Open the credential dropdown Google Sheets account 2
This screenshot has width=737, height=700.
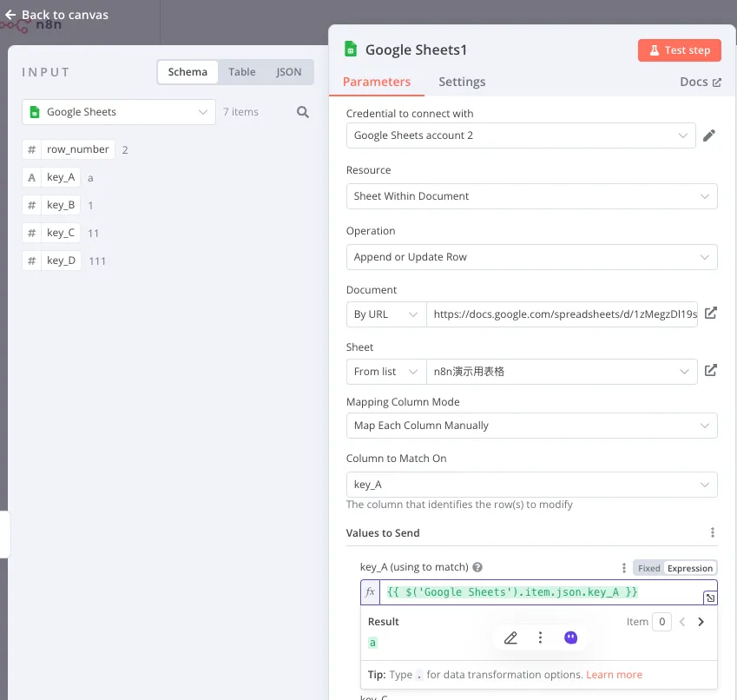(521, 135)
